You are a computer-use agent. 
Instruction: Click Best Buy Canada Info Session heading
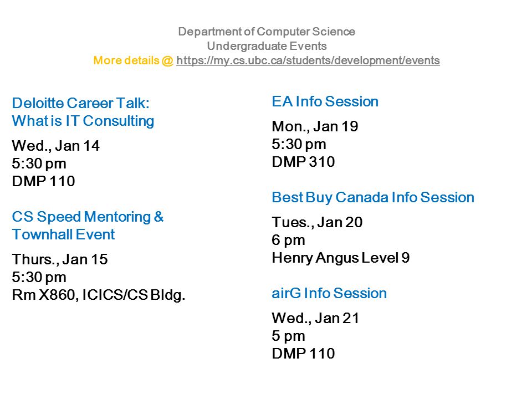[373, 197]
